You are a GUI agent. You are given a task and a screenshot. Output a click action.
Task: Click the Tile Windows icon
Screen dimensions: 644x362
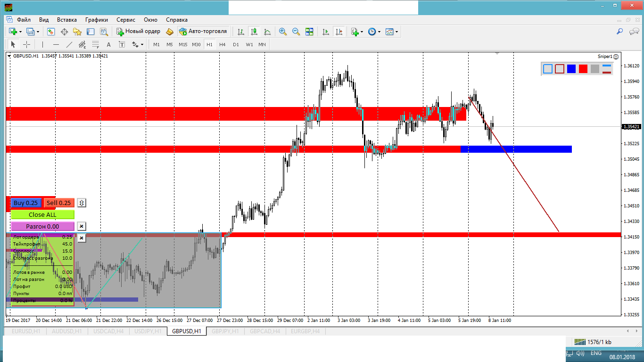309,32
